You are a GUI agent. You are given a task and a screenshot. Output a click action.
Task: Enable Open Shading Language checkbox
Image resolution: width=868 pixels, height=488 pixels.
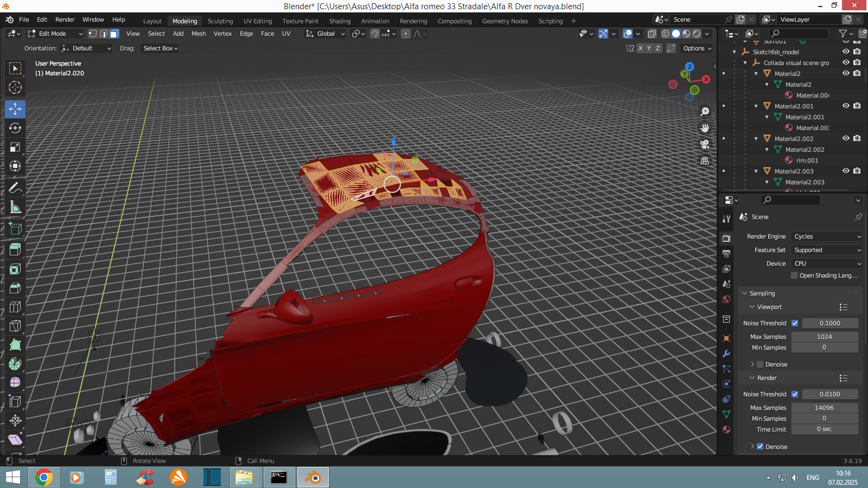pos(794,275)
